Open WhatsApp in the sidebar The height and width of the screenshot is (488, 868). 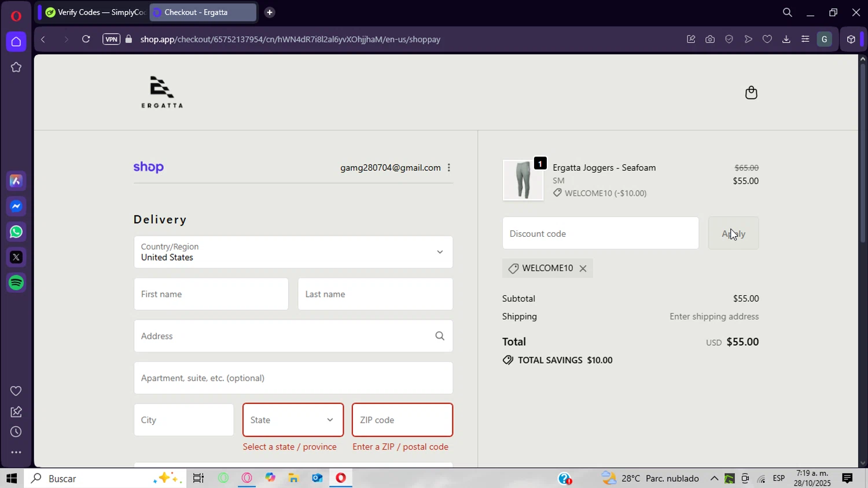16,232
